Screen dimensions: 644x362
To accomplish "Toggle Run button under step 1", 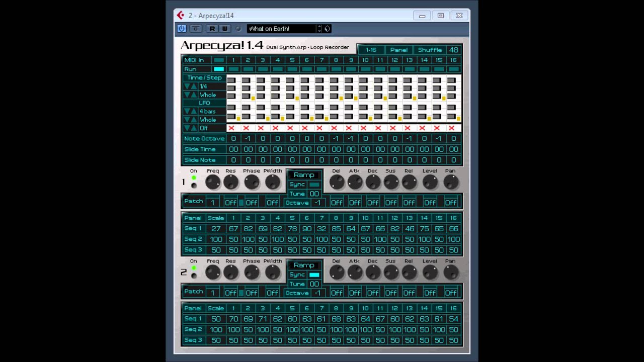I will tap(233, 69).
